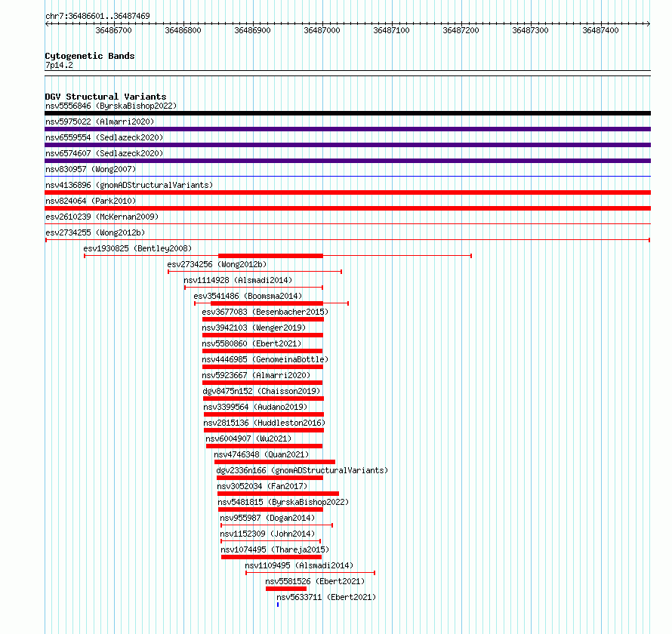Viewport: 672px width, 634px height.
Task: Open nsv824064 (Park2010) label
Action: tap(91, 201)
